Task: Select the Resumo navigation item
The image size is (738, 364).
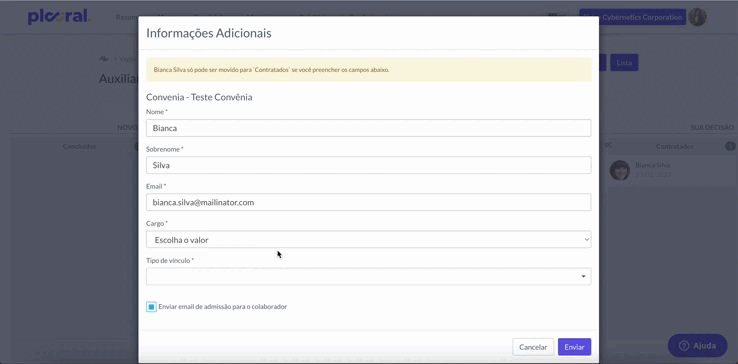Action: tap(127, 17)
